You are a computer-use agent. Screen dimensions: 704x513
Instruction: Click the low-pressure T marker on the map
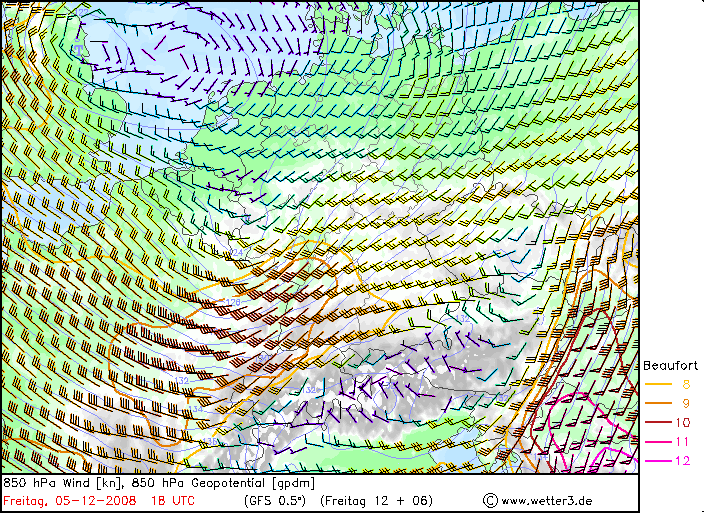point(79,49)
